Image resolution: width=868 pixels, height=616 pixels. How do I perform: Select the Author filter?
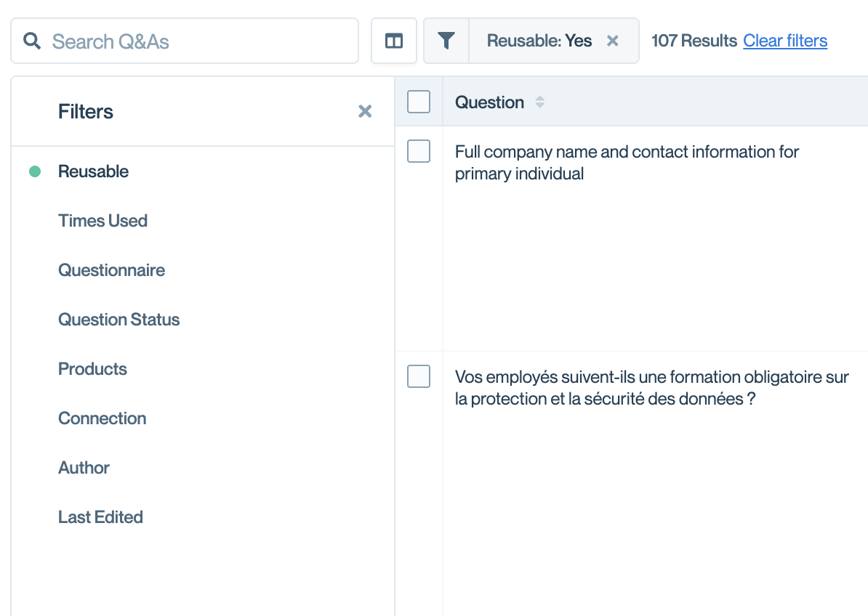[x=84, y=468]
